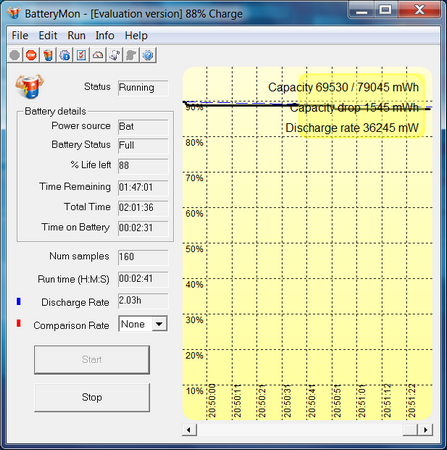The height and width of the screenshot is (450, 447).
Task: Open the File menu
Action: [x=20, y=35]
